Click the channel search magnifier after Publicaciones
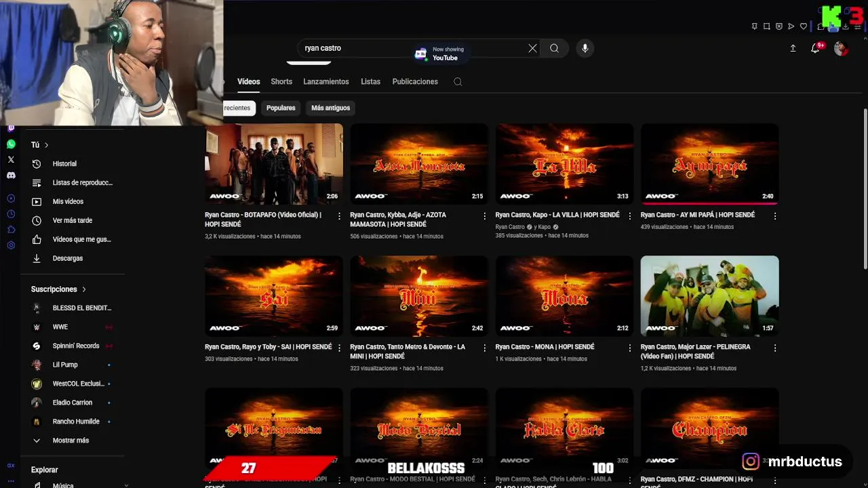This screenshot has height=488, width=868. (x=458, y=81)
